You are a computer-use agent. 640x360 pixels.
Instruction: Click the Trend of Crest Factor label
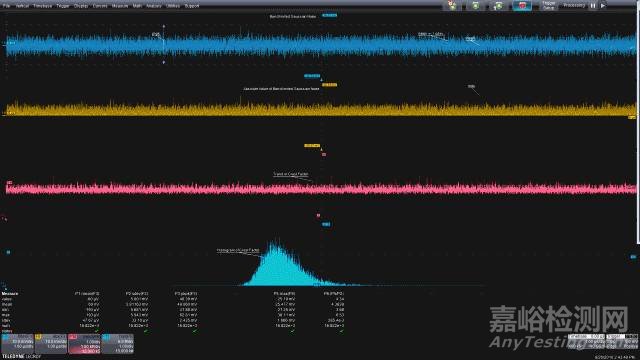tap(291, 174)
